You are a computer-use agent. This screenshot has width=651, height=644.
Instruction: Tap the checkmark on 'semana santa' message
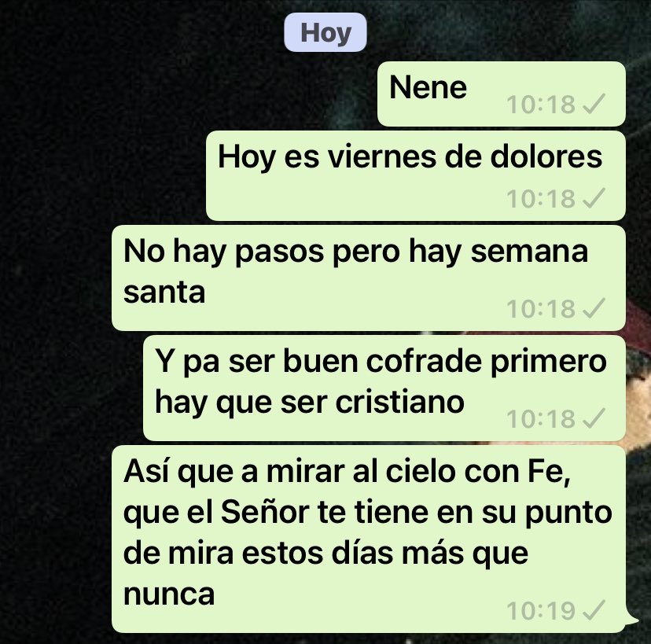coord(594,308)
